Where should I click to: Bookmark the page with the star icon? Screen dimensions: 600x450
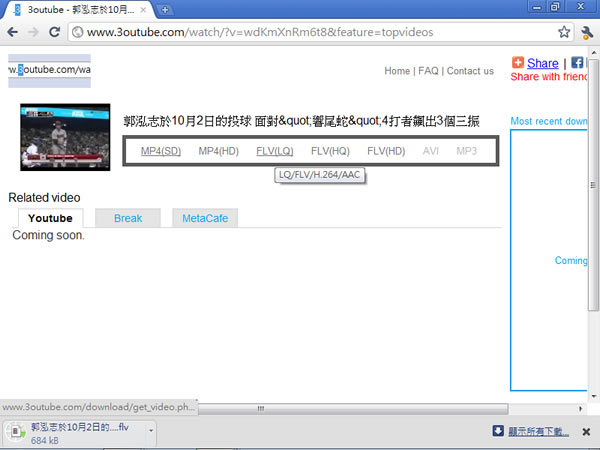point(564,32)
